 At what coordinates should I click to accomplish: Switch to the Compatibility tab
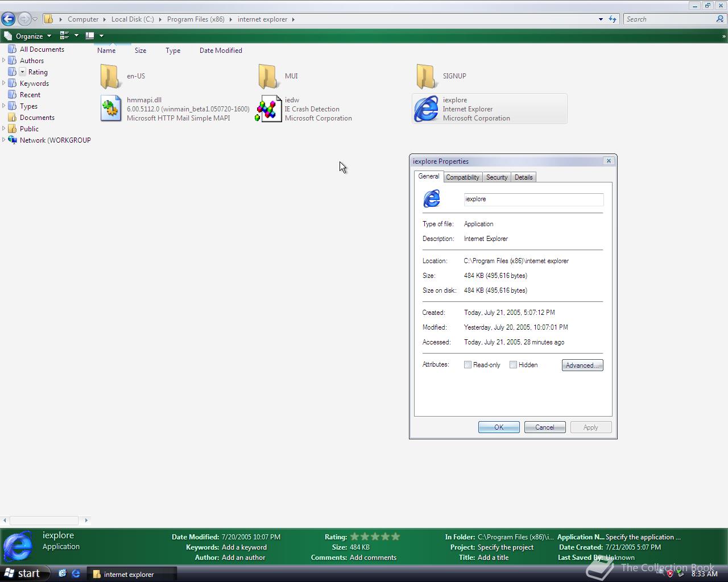point(462,177)
